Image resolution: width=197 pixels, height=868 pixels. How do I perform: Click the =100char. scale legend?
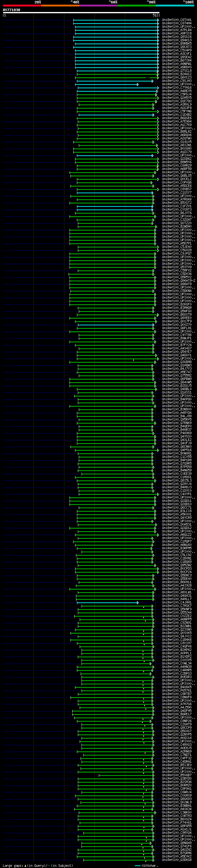[x=146, y=865]
